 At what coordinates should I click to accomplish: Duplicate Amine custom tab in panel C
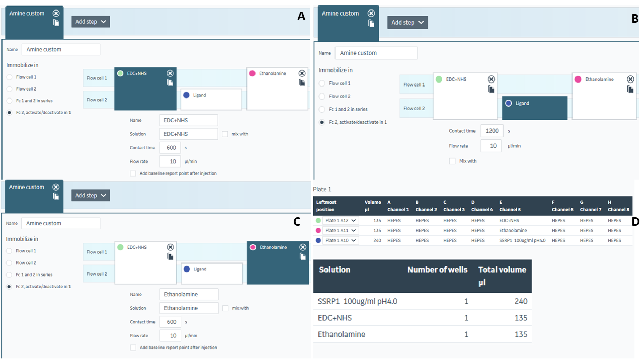[56, 196]
